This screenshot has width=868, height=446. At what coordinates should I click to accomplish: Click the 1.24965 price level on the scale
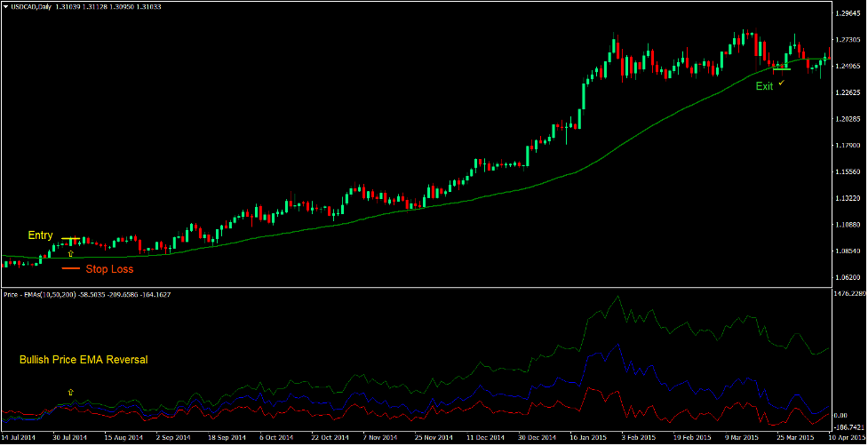coord(848,67)
